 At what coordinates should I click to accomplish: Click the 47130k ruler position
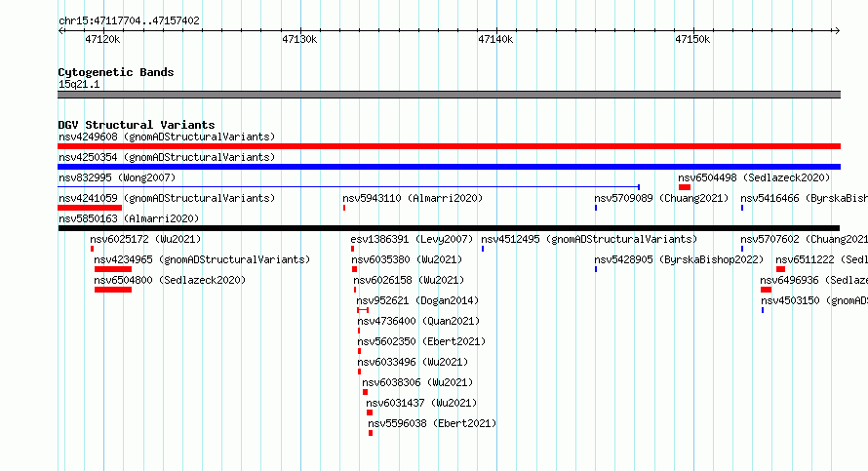[x=299, y=39]
